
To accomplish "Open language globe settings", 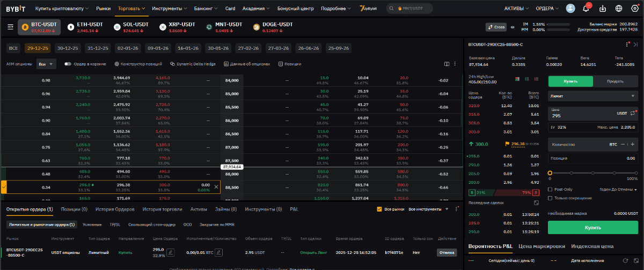I will (619, 9).
